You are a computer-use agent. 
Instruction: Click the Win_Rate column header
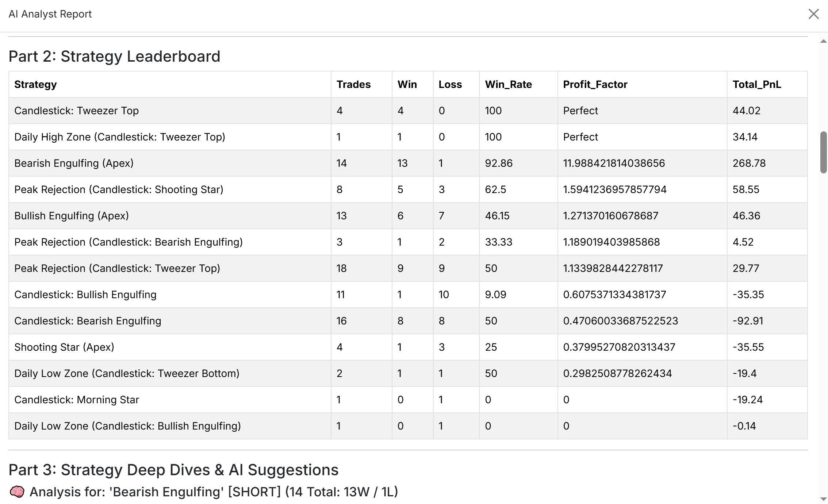click(x=508, y=84)
